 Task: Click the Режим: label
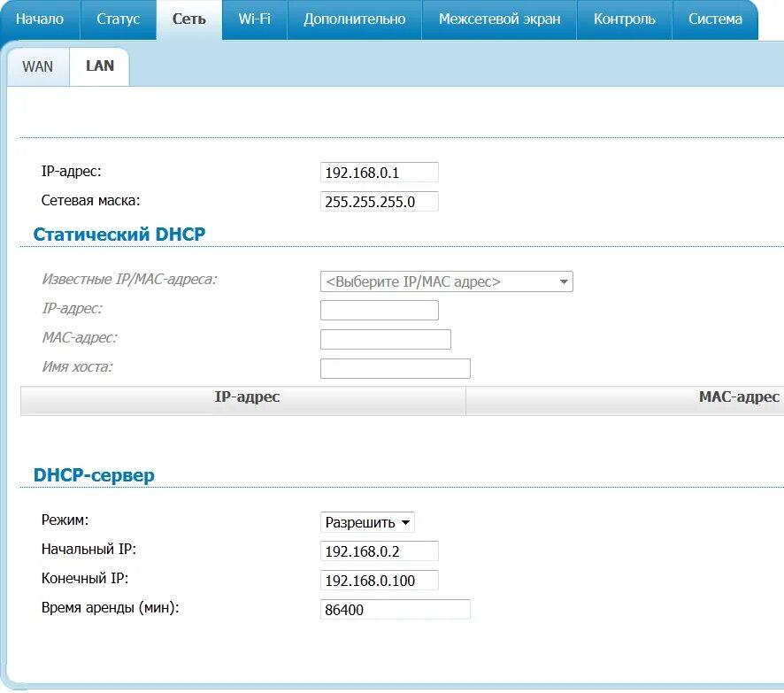coord(65,520)
